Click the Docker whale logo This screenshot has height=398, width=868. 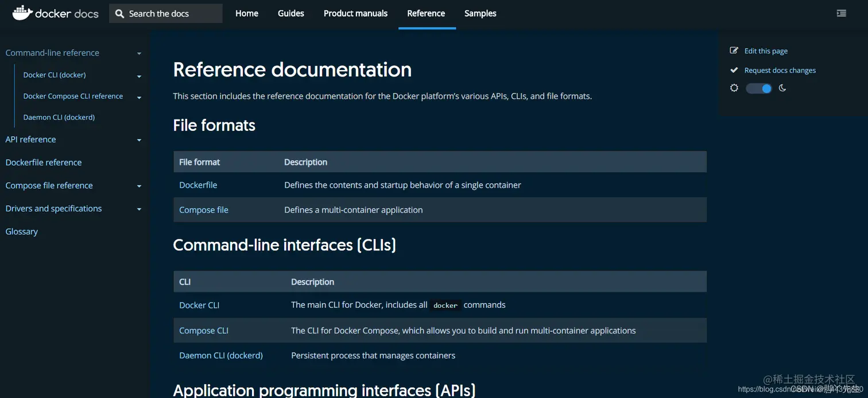point(22,13)
